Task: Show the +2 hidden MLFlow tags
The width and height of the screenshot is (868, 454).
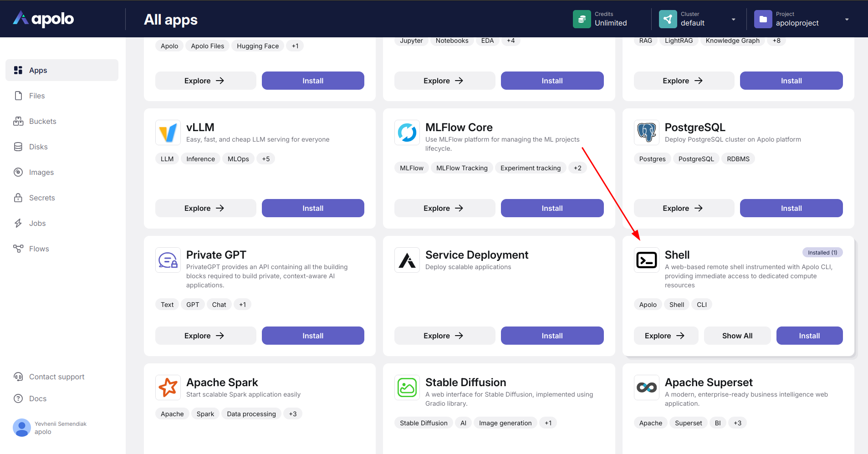Action: pyautogui.click(x=577, y=168)
